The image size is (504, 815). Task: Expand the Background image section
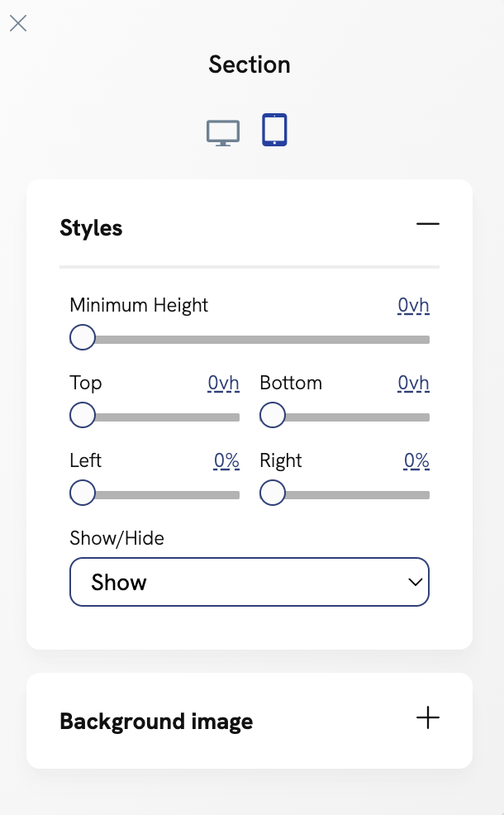point(428,718)
